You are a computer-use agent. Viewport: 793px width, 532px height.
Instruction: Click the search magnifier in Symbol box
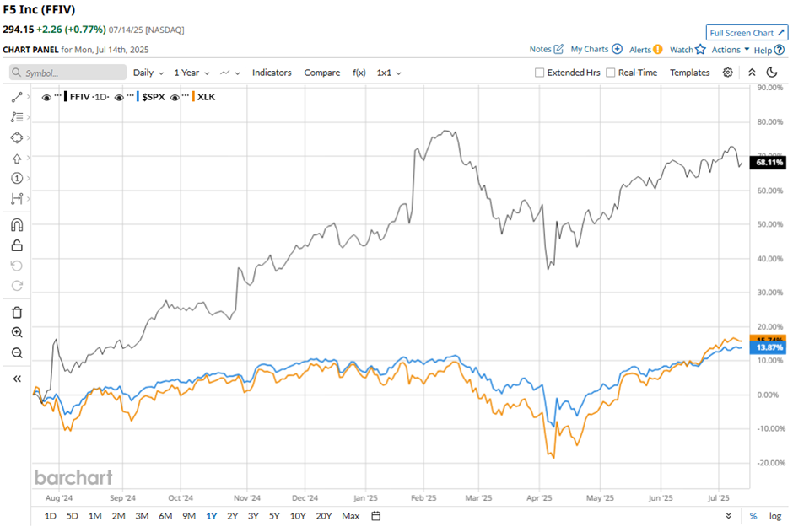click(x=17, y=73)
